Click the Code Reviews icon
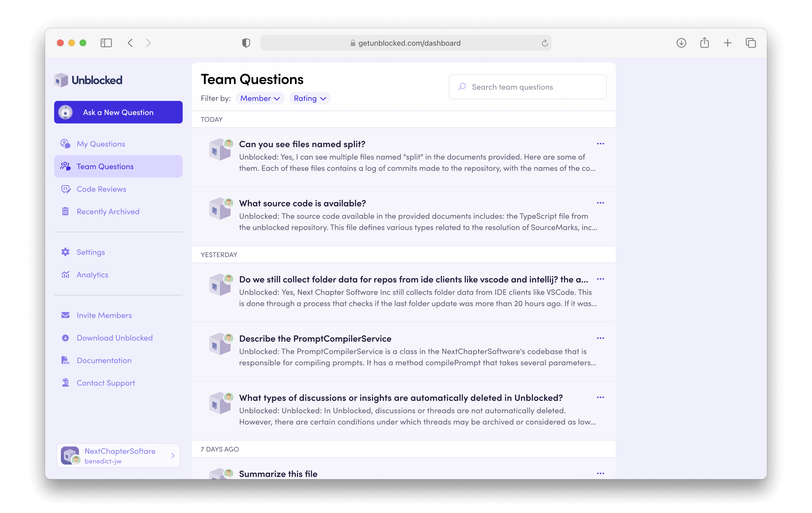Image resolution: width=812 pixels, height=513 pixels. tap(66, 189)
